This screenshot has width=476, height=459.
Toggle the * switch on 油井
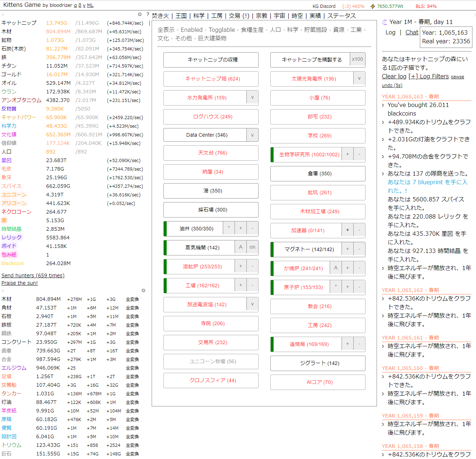(229, 228)
